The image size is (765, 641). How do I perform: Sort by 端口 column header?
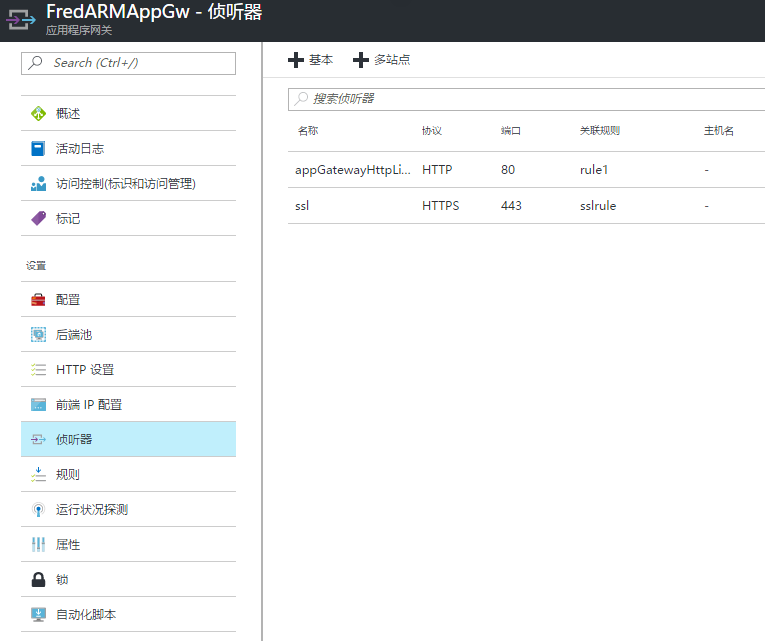click(x=511, y=131)
